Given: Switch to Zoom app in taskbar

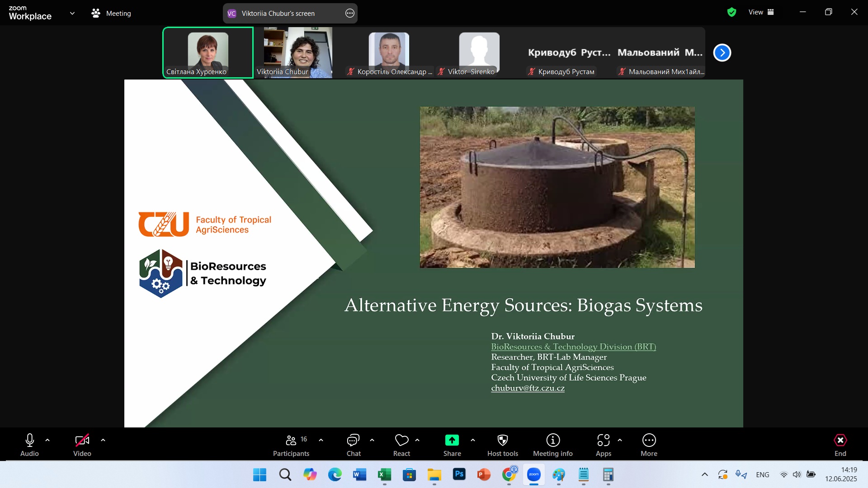Looking at the screenshot, I should click(x=534, y=475).
